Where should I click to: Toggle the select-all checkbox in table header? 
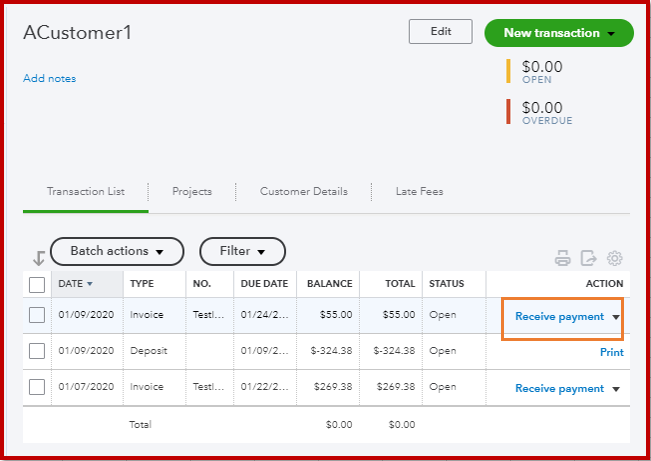37,285
